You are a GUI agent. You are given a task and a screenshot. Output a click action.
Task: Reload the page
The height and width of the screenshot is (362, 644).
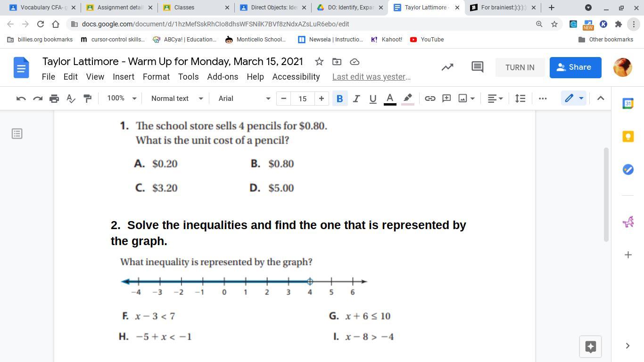41,24
